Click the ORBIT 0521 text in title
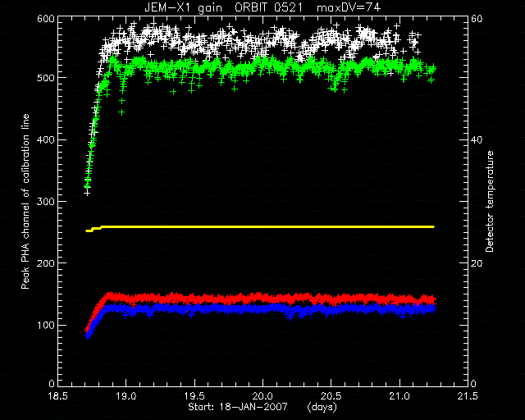 (x=268, y=7)
